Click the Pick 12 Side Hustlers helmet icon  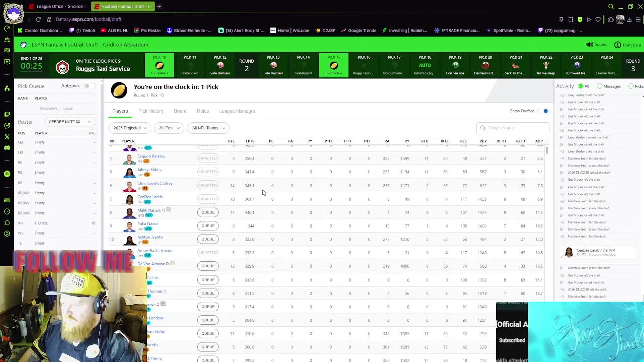[x=220, y=65]
